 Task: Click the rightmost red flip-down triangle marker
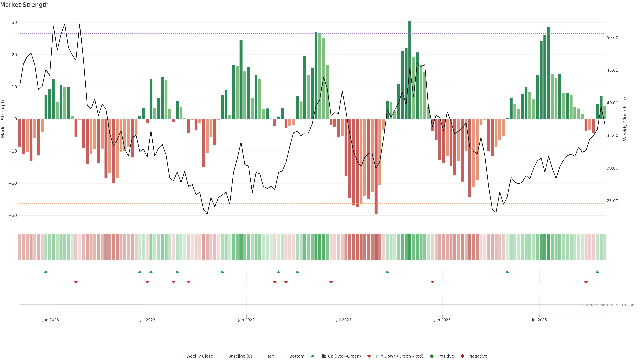point(586,282)
